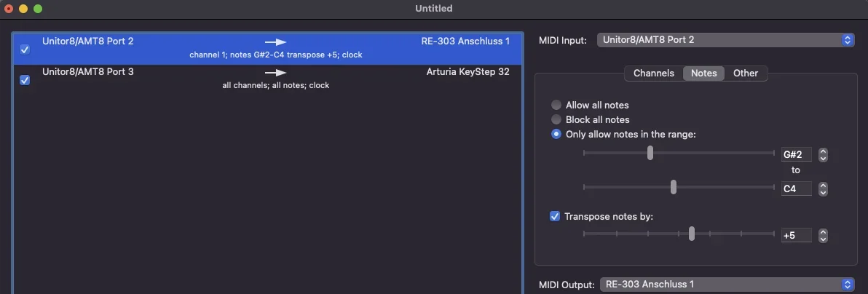This screenshot has width=868, height=294.
Task: Click the G#2 lower note input field
Action: point(796,154)
